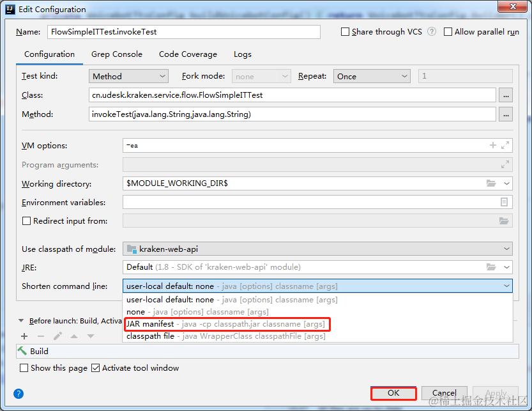The height and width of the screenshot is (411, 532).
Task: Uncheck Activate tool window checkbox
Action: [x=96, y=368]
